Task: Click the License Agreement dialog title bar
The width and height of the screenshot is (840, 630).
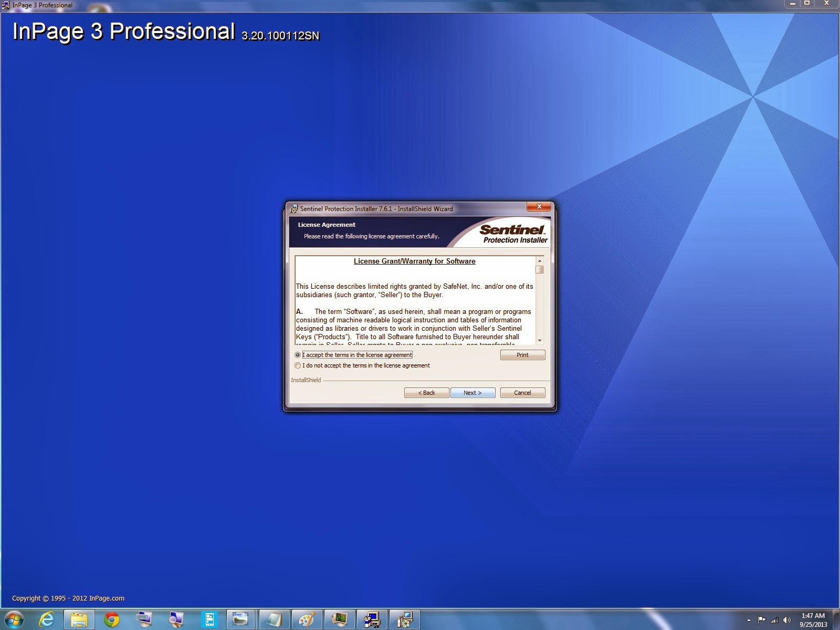Action: point(394,208)
